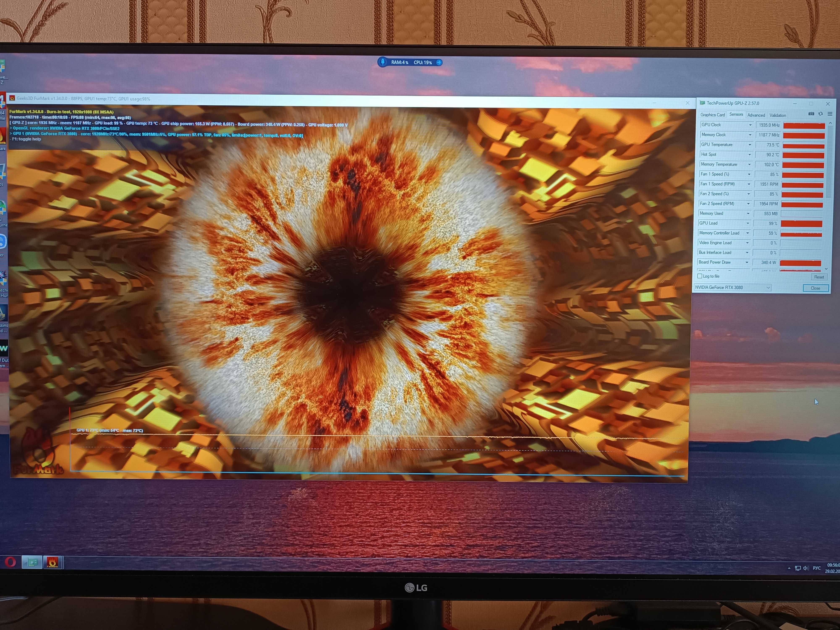Open the GPU Temperature sensor dropdown
The width and height of the screenshot is (840, 630).
[750, 145]
